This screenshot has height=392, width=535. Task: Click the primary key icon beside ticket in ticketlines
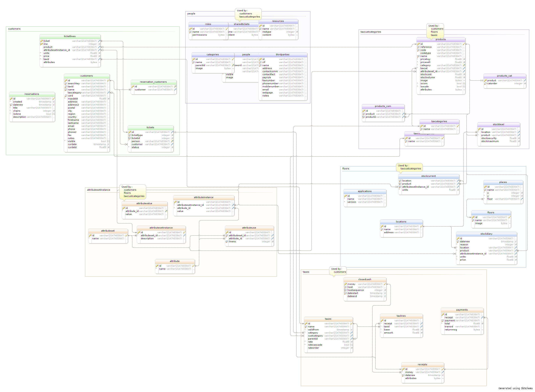[x=41, y=41]
